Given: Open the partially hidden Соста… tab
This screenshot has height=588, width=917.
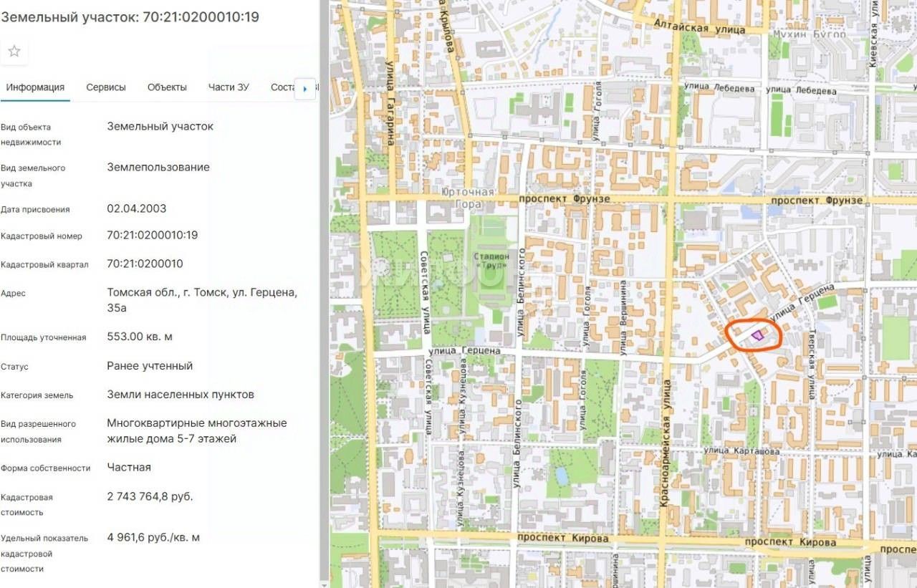Looking at the screenshot, I should click(283, 87).
